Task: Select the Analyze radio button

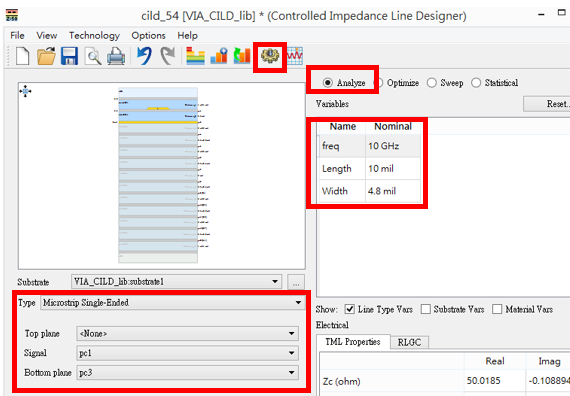Action: [328, 83]
